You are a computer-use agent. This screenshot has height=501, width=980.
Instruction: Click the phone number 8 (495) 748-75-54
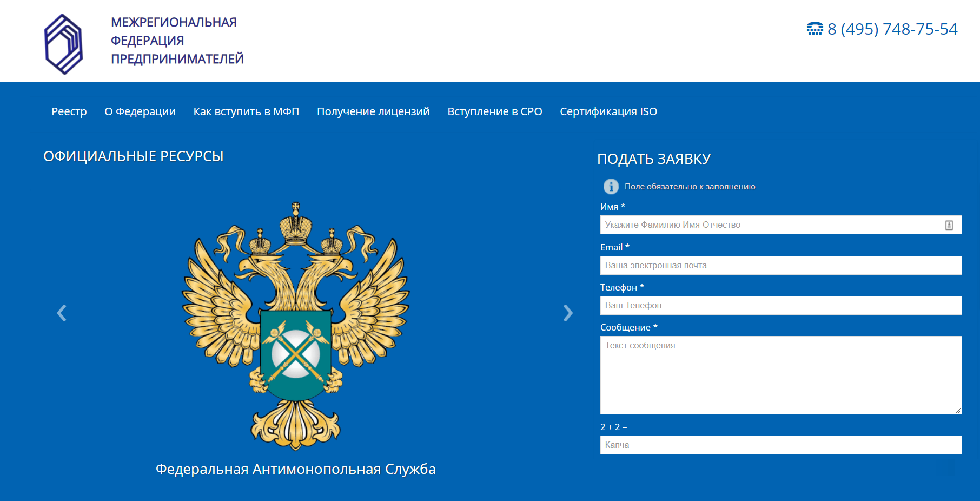tap(892, 29)
